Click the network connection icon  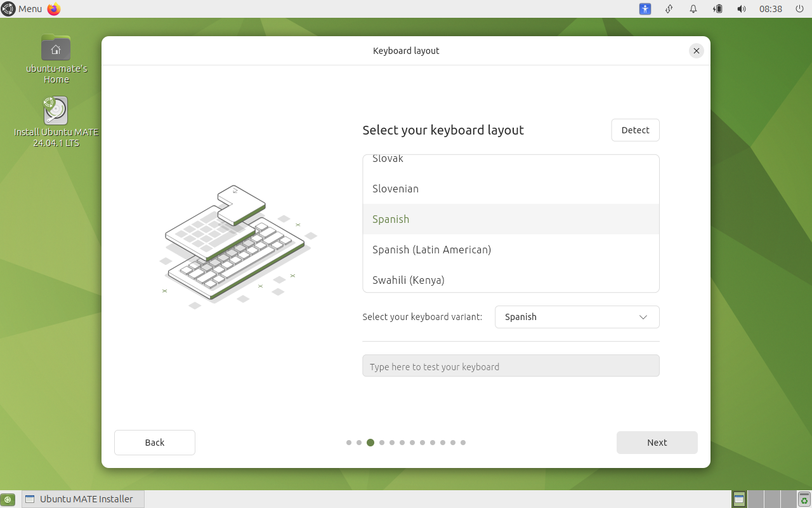click(x=669, y=9)
